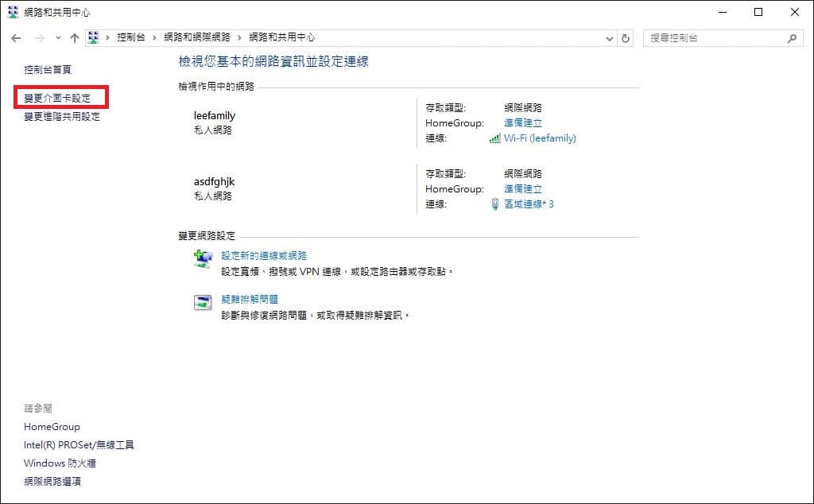814x504 pixels.
Task: Click the 疑難排解問題 icon
Action: [x=203, y=302]
